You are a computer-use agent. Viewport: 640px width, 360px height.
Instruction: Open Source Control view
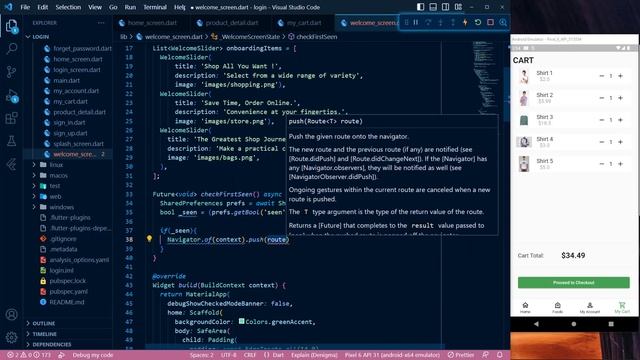pos(11,72)
